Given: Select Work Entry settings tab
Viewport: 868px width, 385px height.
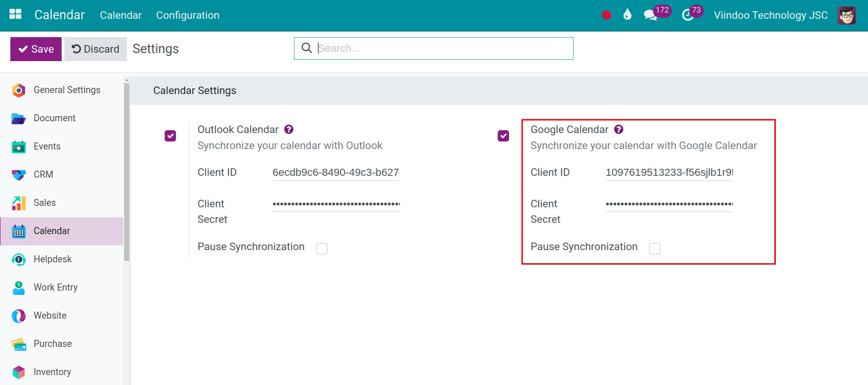Looking at the screenshot, I should (x=62, y=287).
